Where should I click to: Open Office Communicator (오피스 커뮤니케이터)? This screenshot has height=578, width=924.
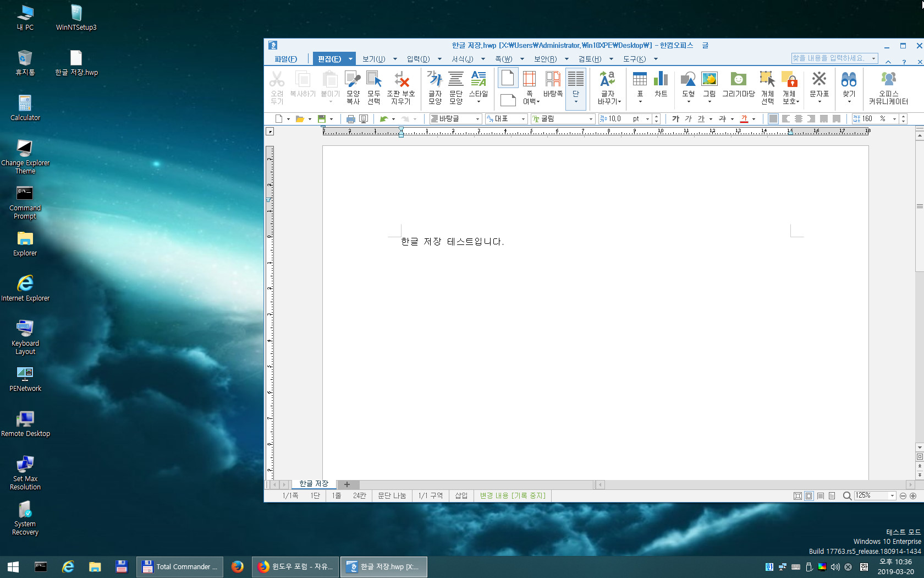[x=888, y=87]
